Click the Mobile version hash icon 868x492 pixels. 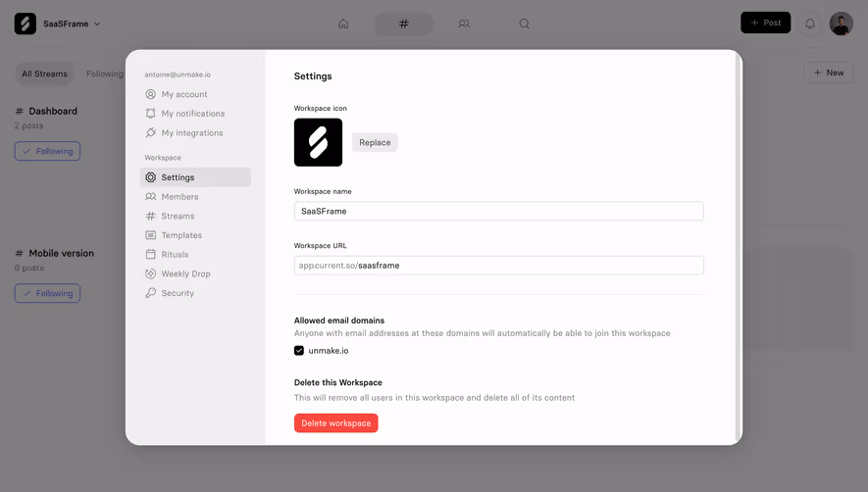(x=20, y=254)
